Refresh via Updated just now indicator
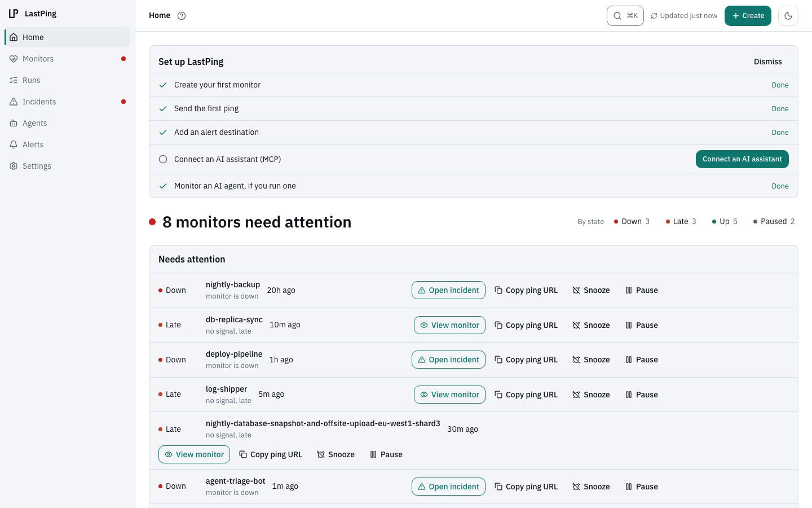 (684, 16)
